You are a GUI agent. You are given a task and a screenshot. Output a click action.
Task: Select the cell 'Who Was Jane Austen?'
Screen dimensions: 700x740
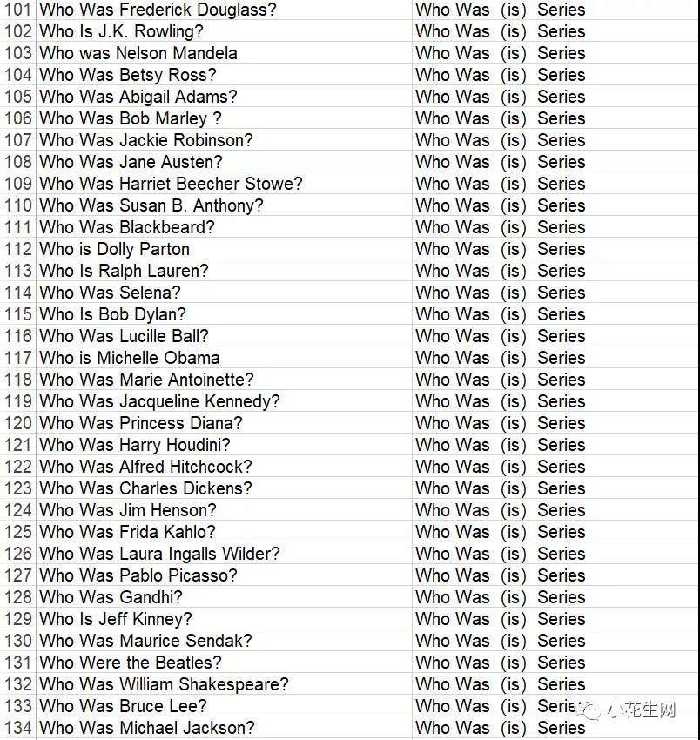point(224,161)
